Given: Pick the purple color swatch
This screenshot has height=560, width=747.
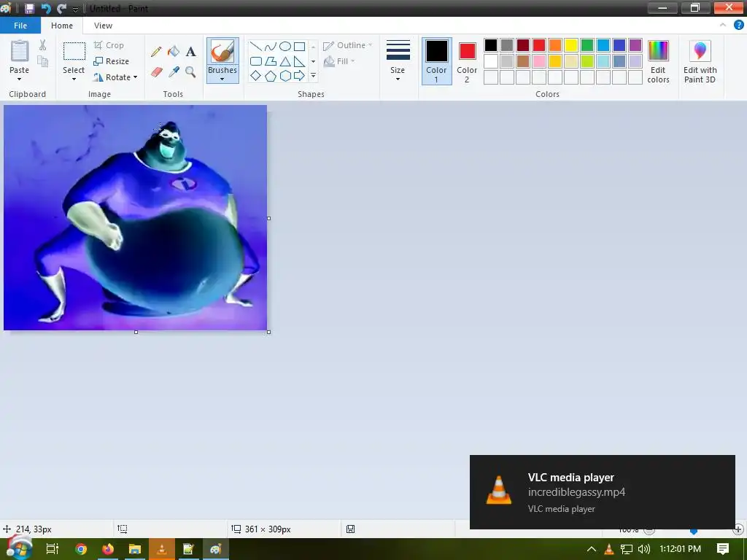Looking at the screenshot, I should click(635, 45).
